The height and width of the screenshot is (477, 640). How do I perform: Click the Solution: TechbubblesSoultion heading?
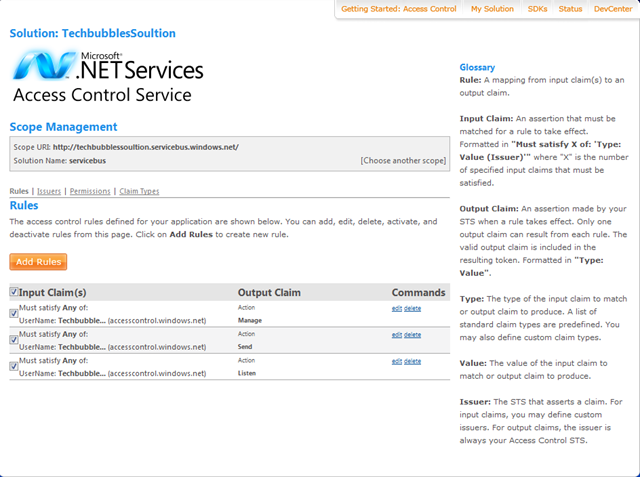(93, 33)
